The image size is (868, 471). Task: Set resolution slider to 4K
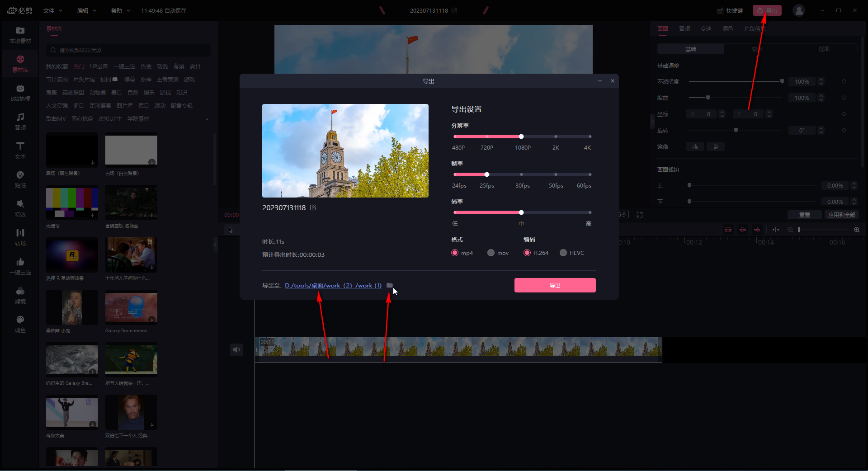click(x=590, y=137)
